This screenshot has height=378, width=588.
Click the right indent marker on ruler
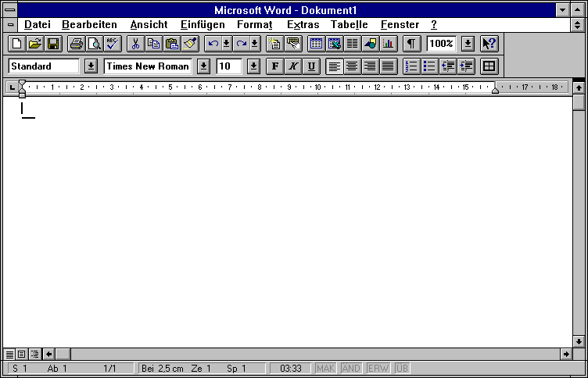coord(496,90)
